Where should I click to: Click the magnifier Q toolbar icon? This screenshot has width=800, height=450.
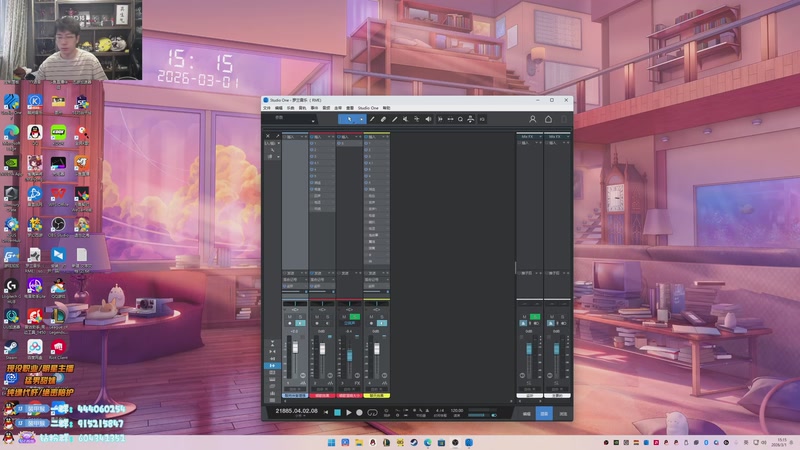click(460, 119)
